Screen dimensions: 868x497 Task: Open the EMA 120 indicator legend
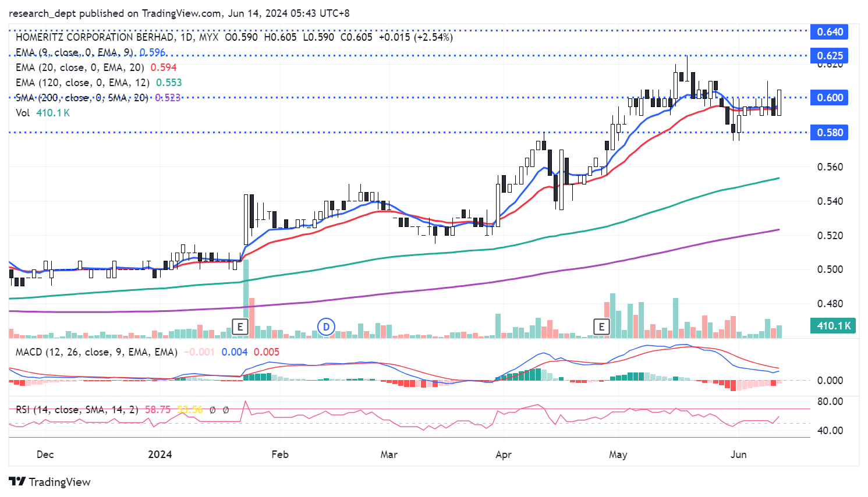82,83
